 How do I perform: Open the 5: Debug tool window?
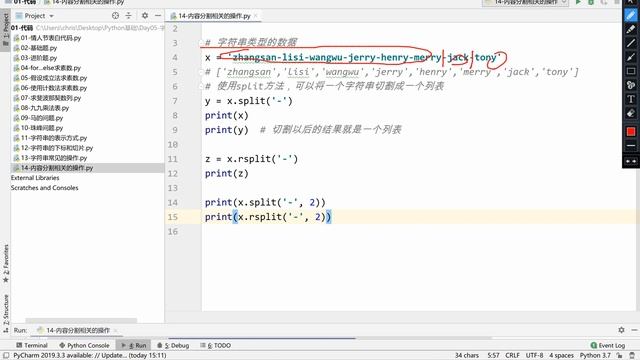click(x=173, y=345)
